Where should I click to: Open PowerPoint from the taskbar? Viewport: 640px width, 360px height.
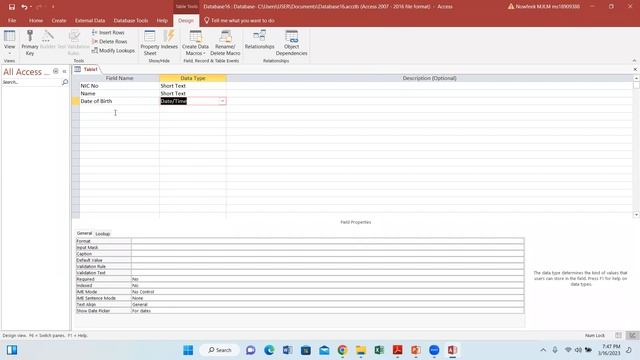(416, 350)
